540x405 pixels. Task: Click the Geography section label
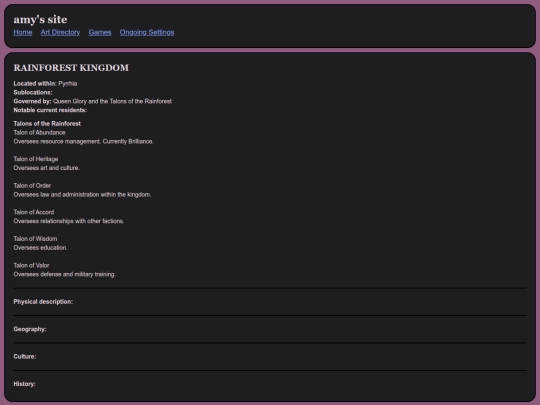(x=30, y=329)
